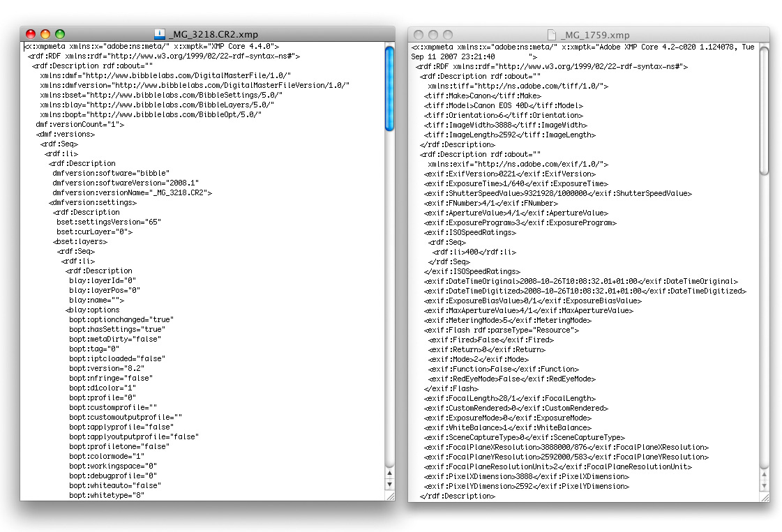782x532 pixels.
Task: Click line bopt:hasSettings="true"
Action: pos(117,330)
